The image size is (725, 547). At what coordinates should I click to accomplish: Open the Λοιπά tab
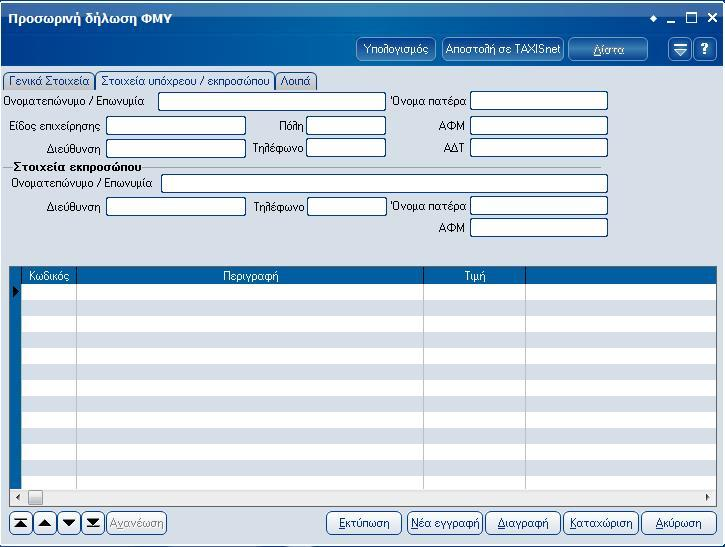pyautogui.click(x=296, y=81)
